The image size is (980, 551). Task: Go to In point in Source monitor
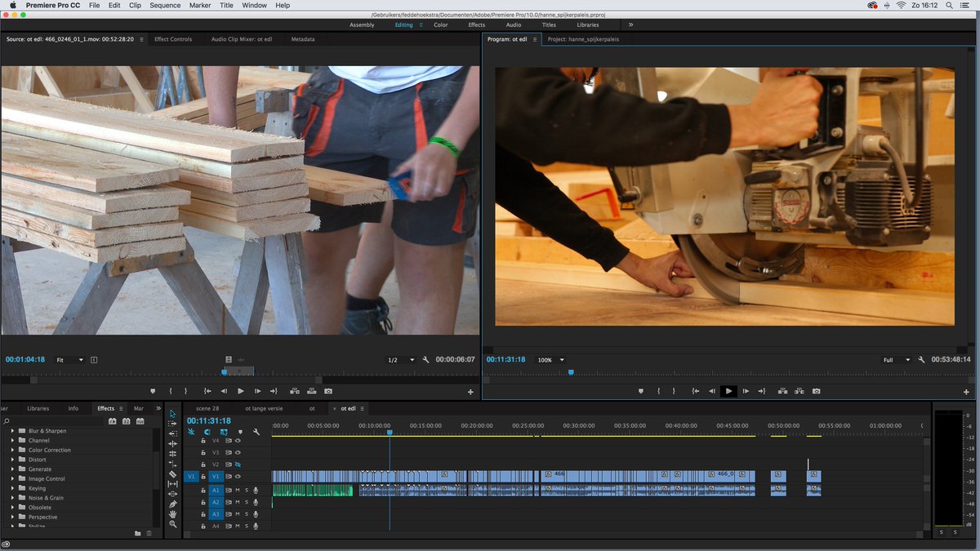pyautogui.click(x=207, y=391)
